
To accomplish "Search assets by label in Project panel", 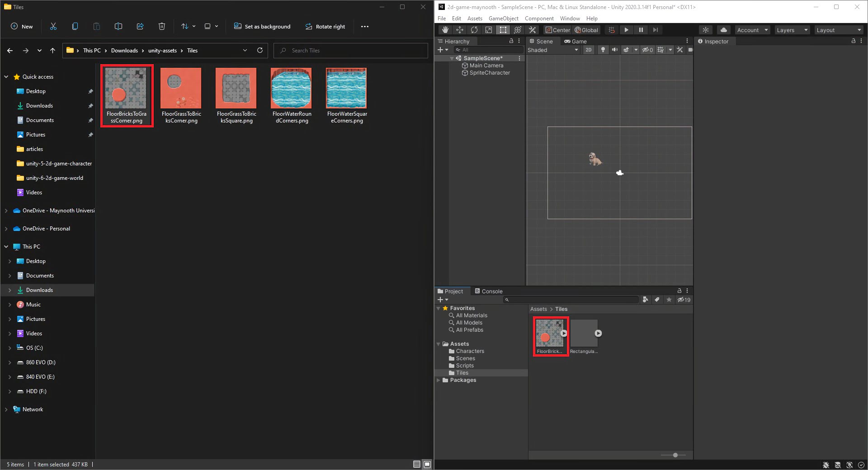I will [x=657, y=300].
